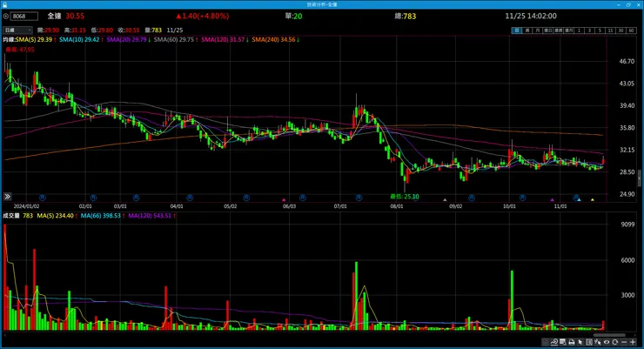Switch to 週 weekly period
Image resolution: width=644 pixels, height=349 pixels.
point(527,30)
